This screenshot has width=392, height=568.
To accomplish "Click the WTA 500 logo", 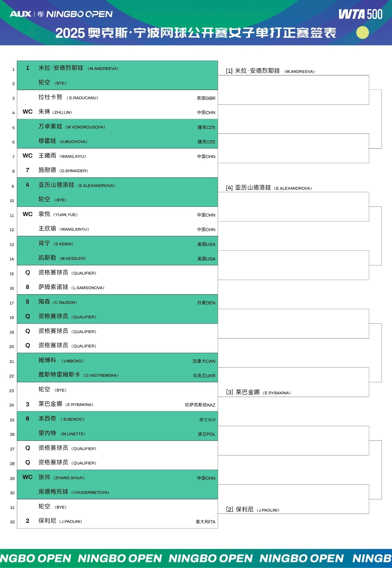I will pyautogui.click(x=360, y=14).
